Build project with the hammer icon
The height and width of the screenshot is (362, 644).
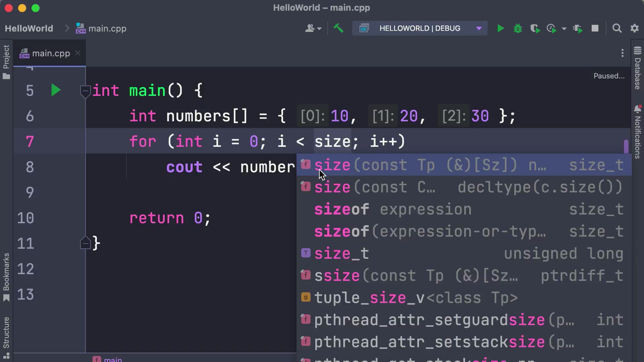click(338, 28)
